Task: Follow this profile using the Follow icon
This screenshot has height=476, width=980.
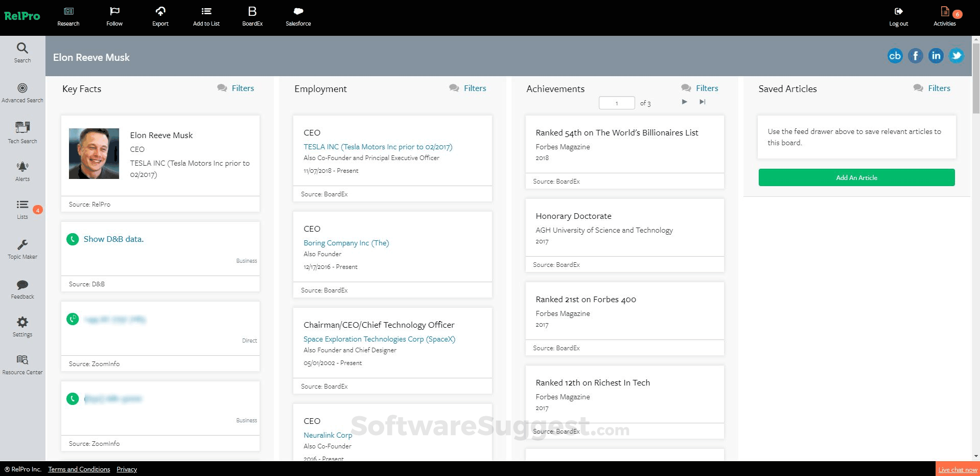Action: point(114,16)
